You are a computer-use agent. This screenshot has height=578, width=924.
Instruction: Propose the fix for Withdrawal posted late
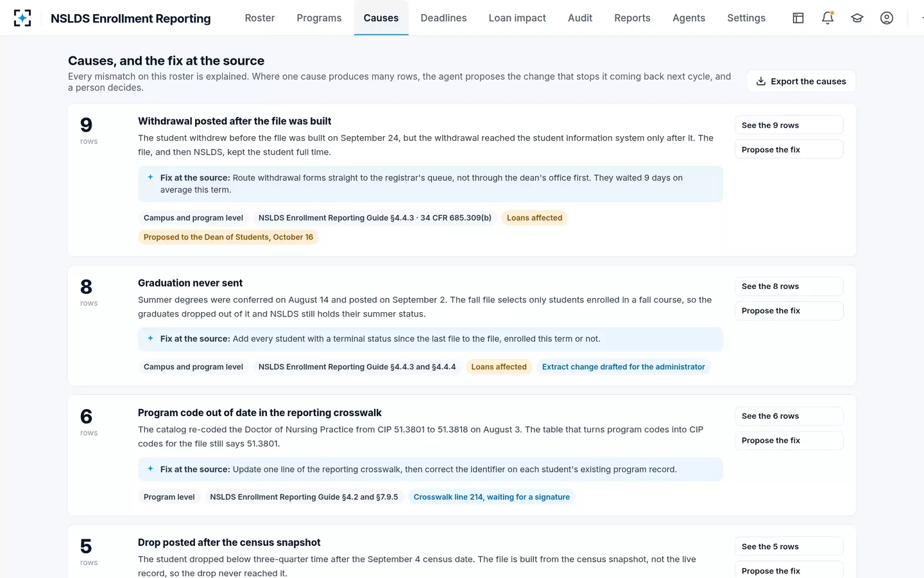[x=789, y=150]
